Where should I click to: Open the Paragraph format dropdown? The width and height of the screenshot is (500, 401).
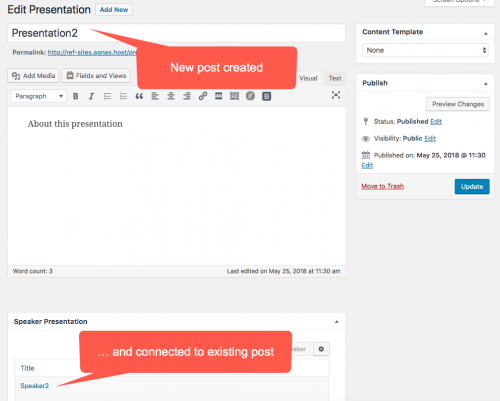pos(38,96)
